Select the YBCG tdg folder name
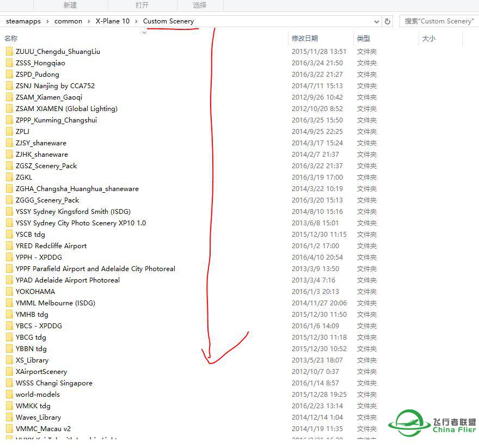Screen dimensions: 479x448 click(31, 337)
